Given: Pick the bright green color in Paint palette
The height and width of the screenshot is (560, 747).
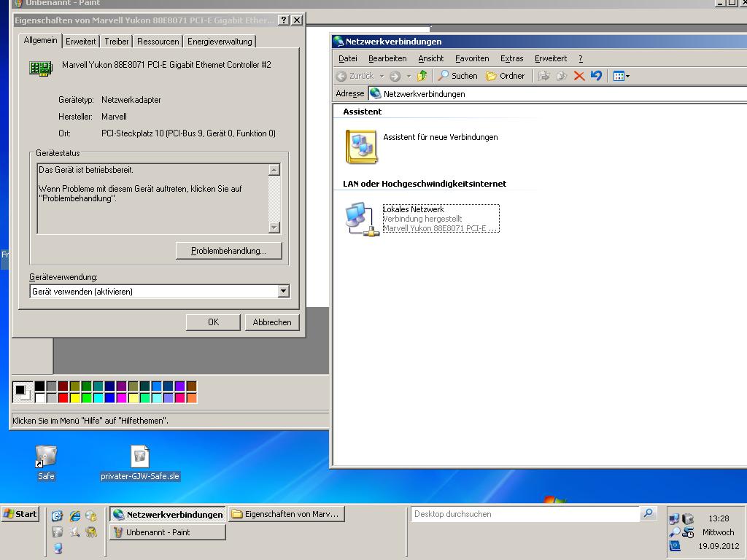Looking at the screenshot, I should click(86, 397).
